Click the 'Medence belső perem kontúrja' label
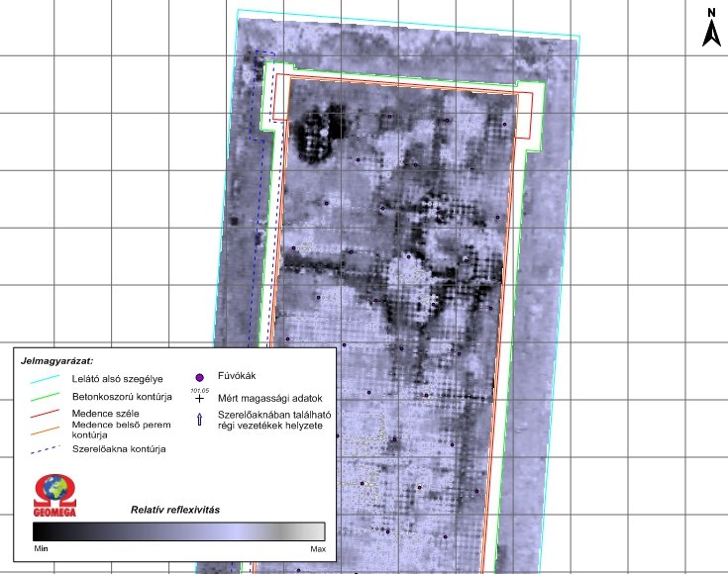728x574 pixels. tap(121, 430)
